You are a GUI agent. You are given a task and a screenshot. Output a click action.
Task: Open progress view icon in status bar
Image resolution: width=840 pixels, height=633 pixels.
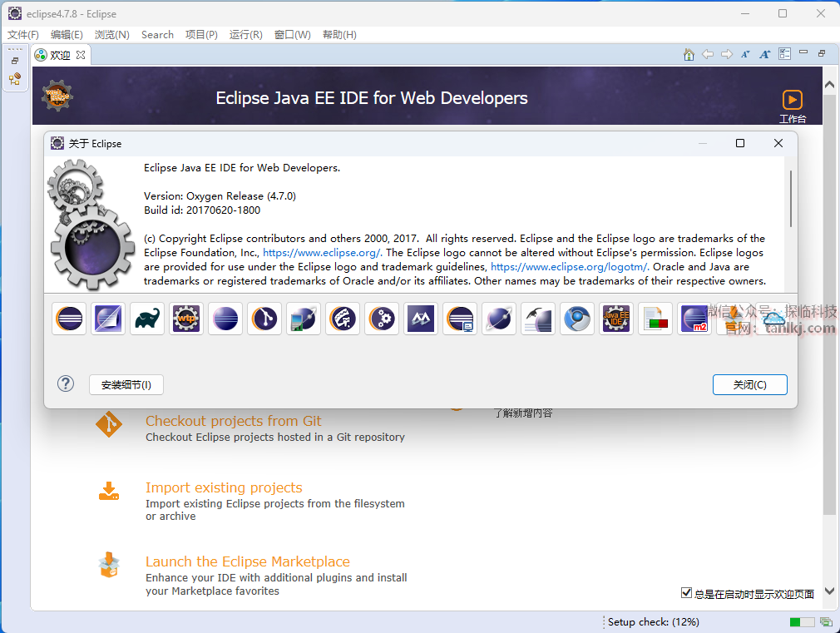826,621
